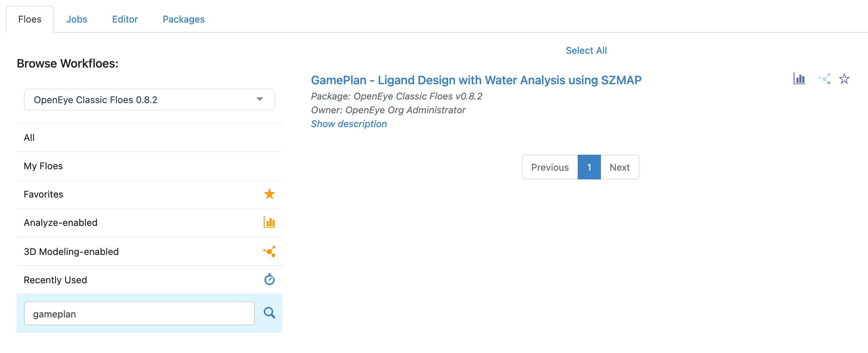
Task: Select the Favorites filter row
Action: click(x=149, y=194)
